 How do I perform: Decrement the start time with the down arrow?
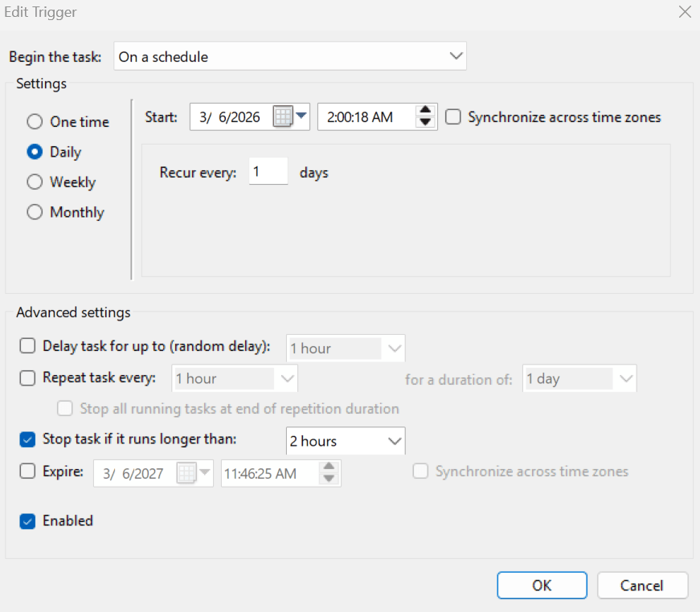coord(425,122)
